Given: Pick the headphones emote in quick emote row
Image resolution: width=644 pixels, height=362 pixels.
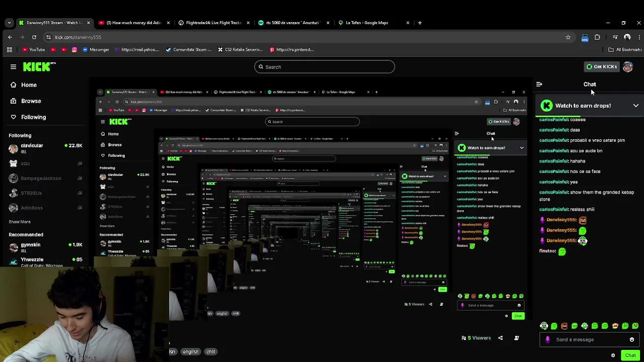Looking at the screenshot, I should click(x=544, y=326).
